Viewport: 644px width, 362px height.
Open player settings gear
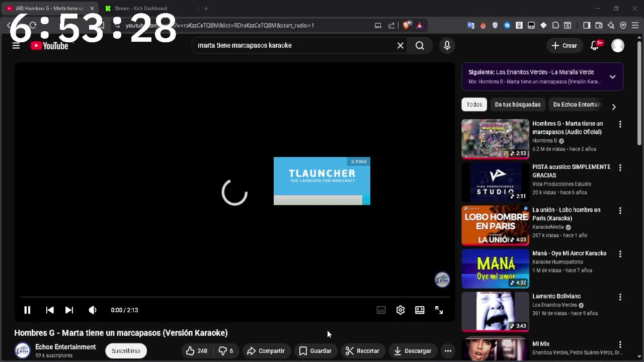(x=400, y=310)
